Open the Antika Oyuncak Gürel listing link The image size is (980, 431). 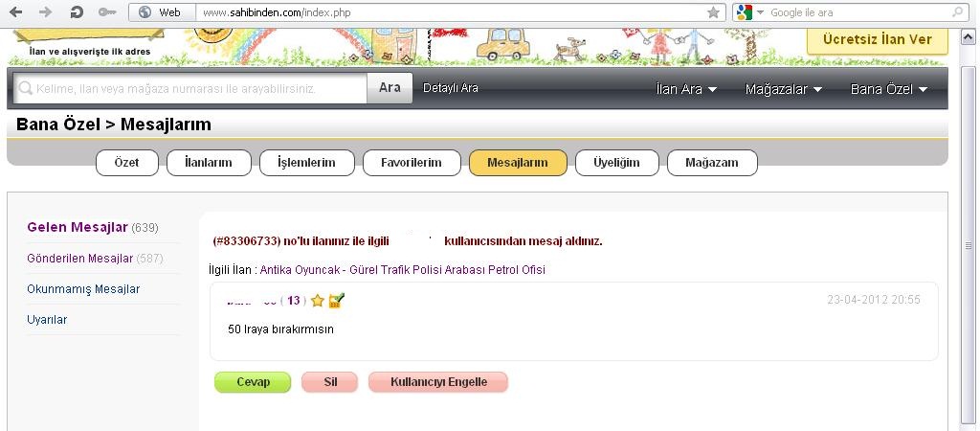click(x=403, y=270)
